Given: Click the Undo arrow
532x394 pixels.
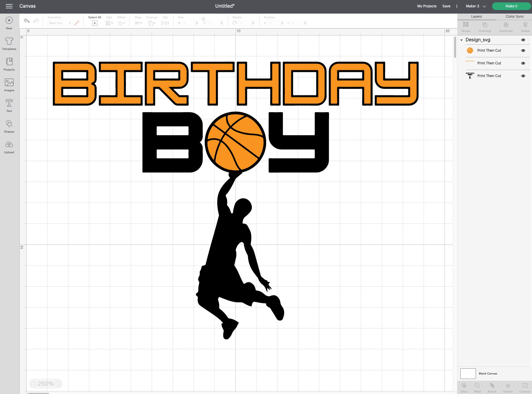Looking at the screenshot, I should point(27,21).
